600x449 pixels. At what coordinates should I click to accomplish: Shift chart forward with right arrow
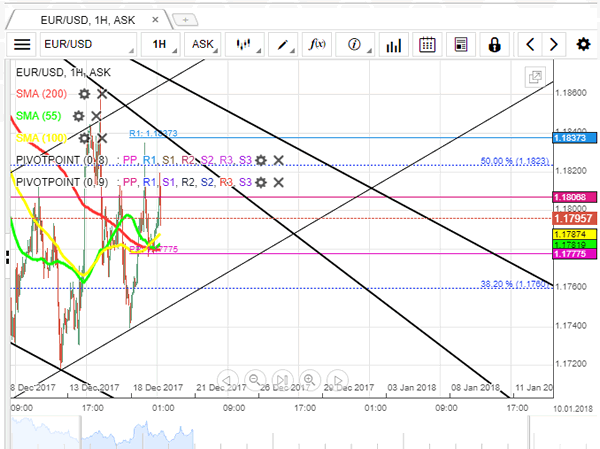(553, 44)
